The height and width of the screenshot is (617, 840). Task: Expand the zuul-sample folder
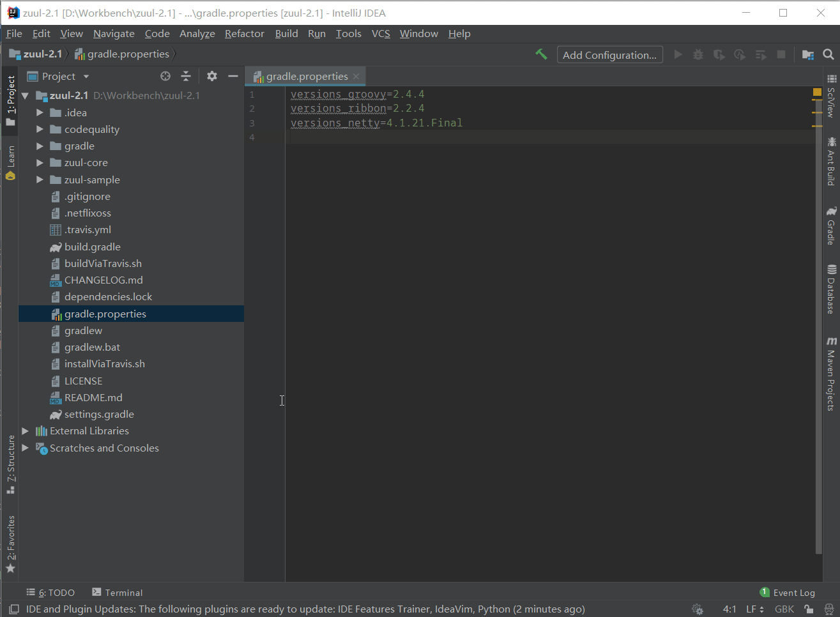click(x=40, y=179)
